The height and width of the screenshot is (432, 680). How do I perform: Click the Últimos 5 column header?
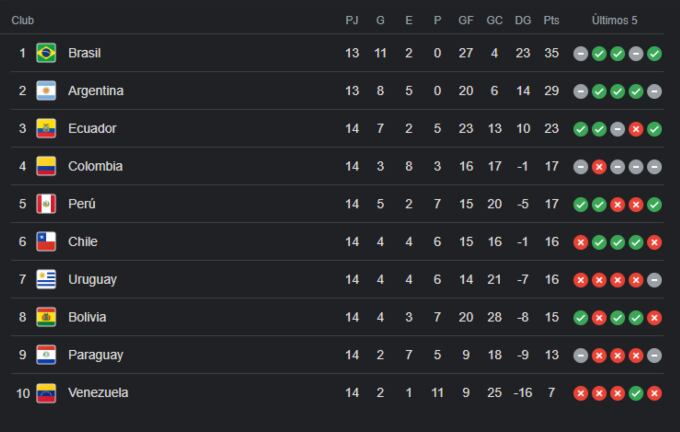coord(614,20)
